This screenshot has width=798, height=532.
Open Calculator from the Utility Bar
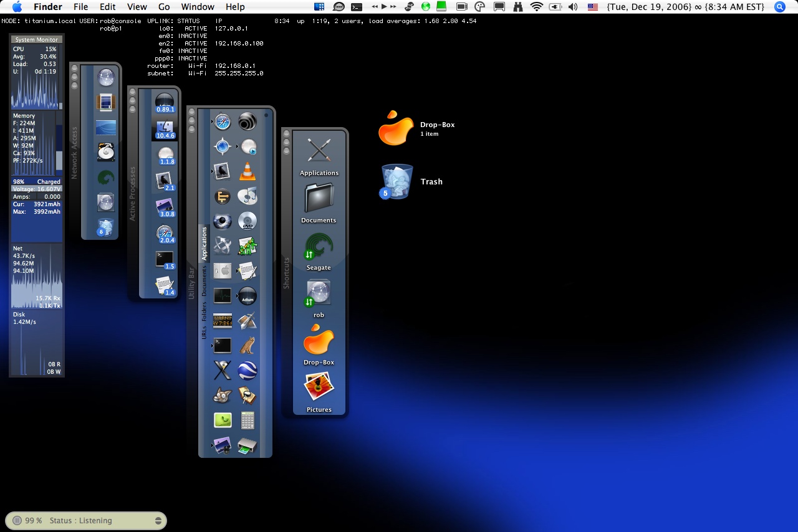click(x=248, y=420)
